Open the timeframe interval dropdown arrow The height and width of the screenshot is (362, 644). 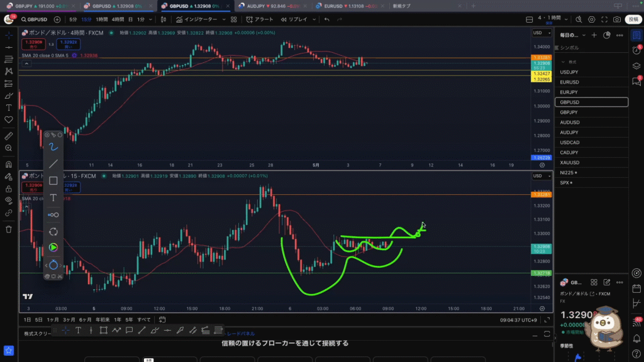click(150, 19)
